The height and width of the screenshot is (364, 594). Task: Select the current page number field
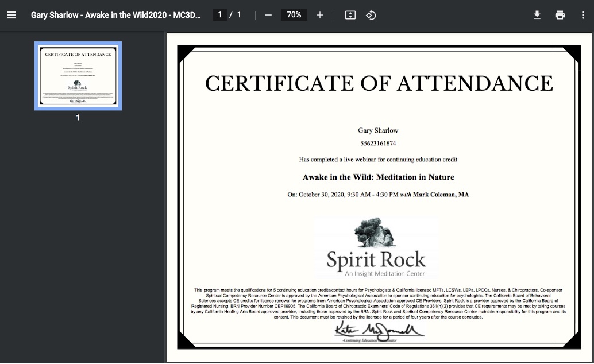(x=219, y=15)
